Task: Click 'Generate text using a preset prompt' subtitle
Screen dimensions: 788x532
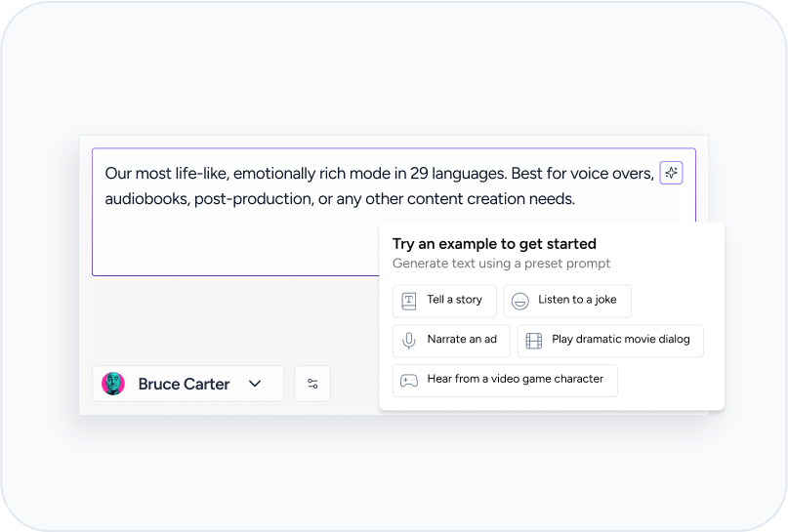Action: coord(501,264)
